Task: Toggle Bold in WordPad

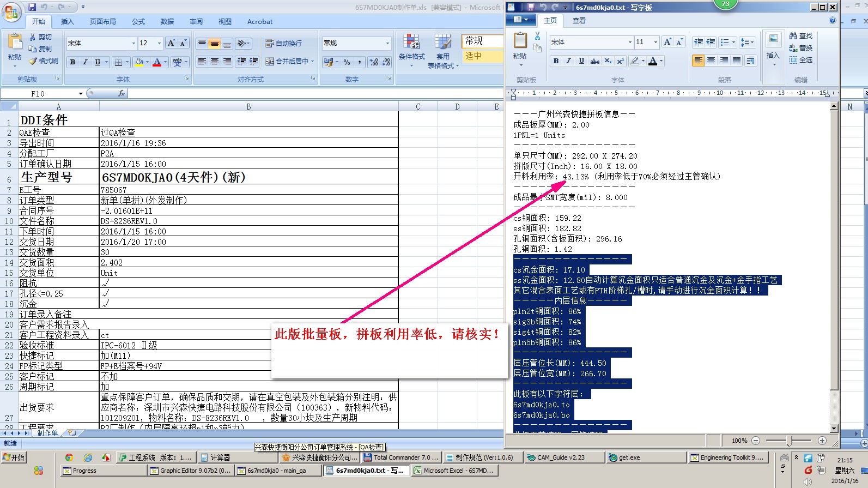Action: [x=556, y=61]
